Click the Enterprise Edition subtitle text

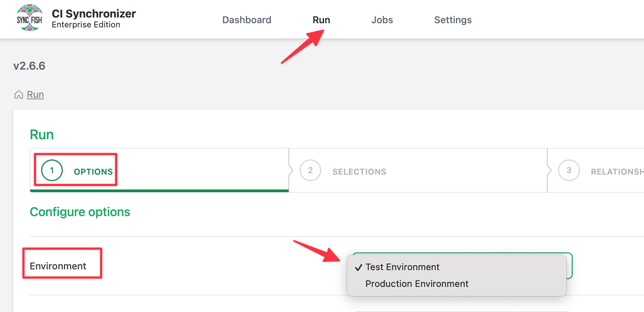[x=86, y=25]
